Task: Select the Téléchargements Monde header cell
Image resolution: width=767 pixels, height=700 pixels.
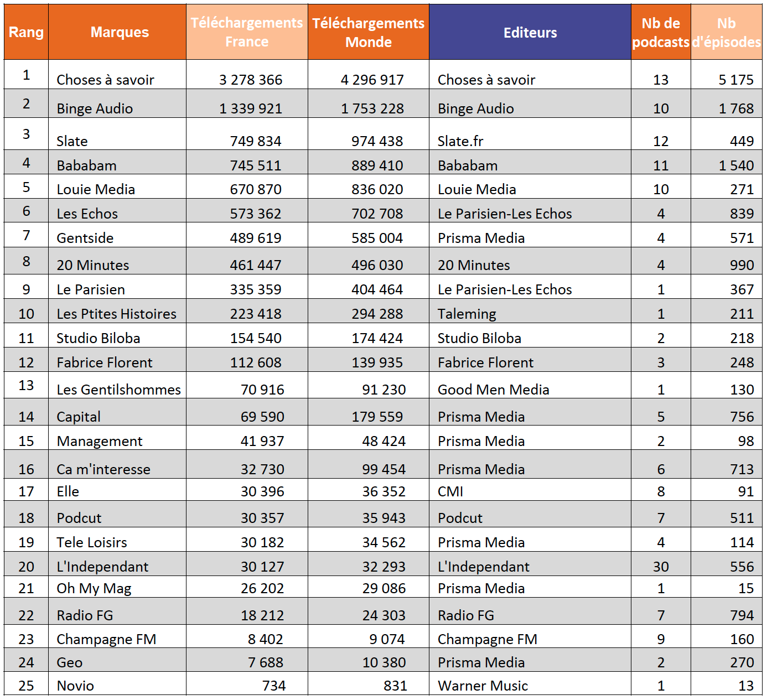Action: pos(368,32)
